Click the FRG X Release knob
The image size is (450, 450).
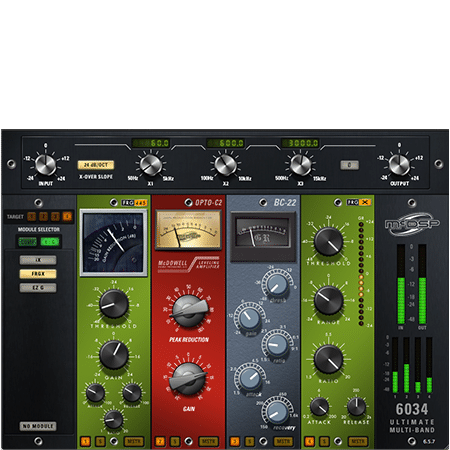point(356,406)
